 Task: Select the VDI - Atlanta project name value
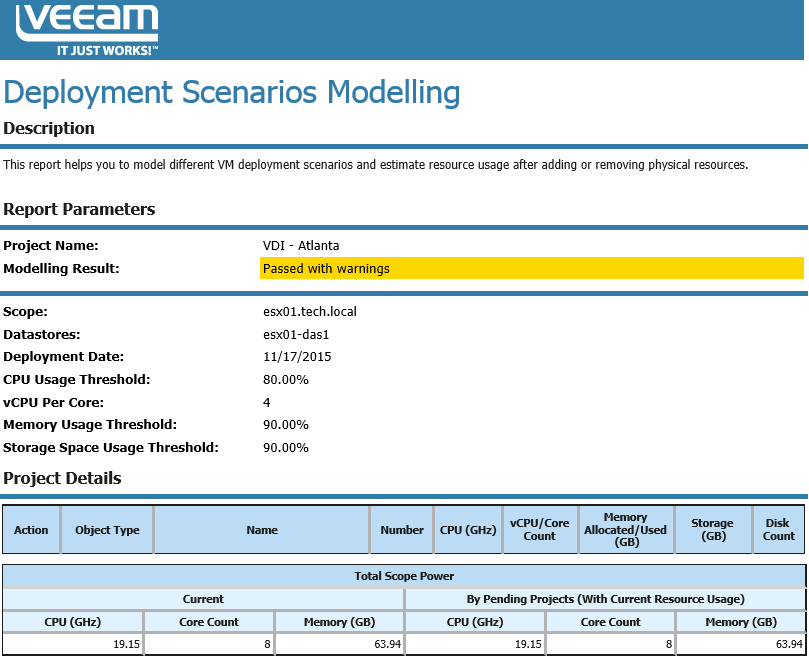click(301, 246)
